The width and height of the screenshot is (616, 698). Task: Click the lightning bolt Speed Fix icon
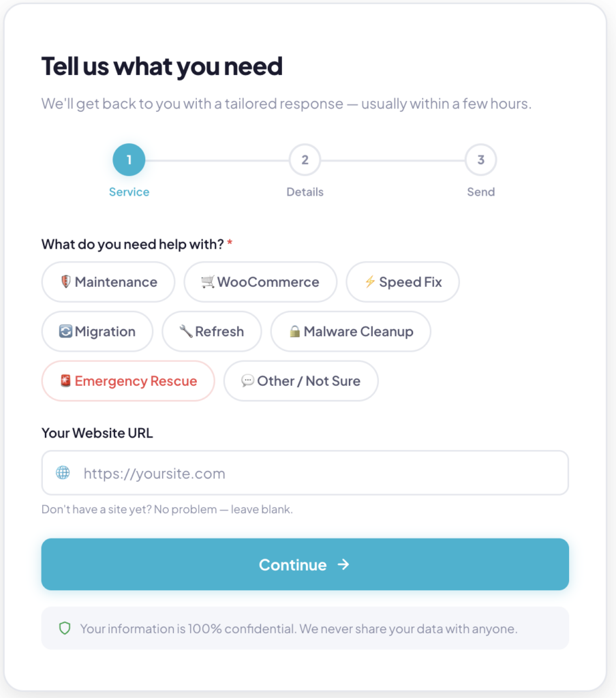pyautogui.click(x=370, y=282)
